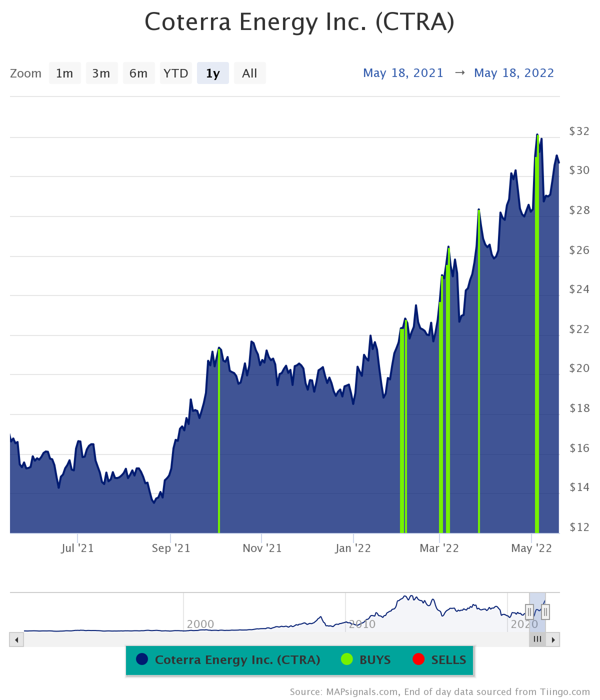Toggle SELLS series in legend
Viewport: 600px width, 700px height.
439,660
